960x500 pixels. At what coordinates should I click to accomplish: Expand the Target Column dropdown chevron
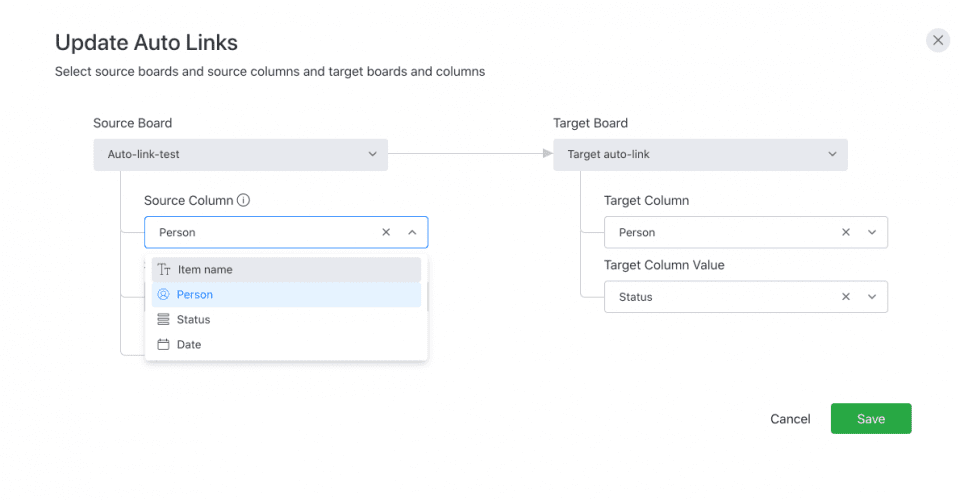pos(872,232)
